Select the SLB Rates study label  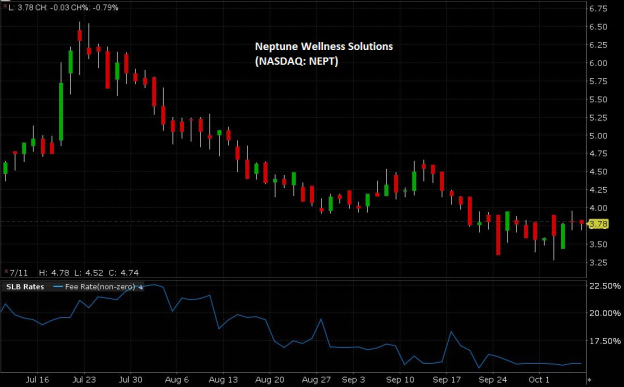point(25,287)
